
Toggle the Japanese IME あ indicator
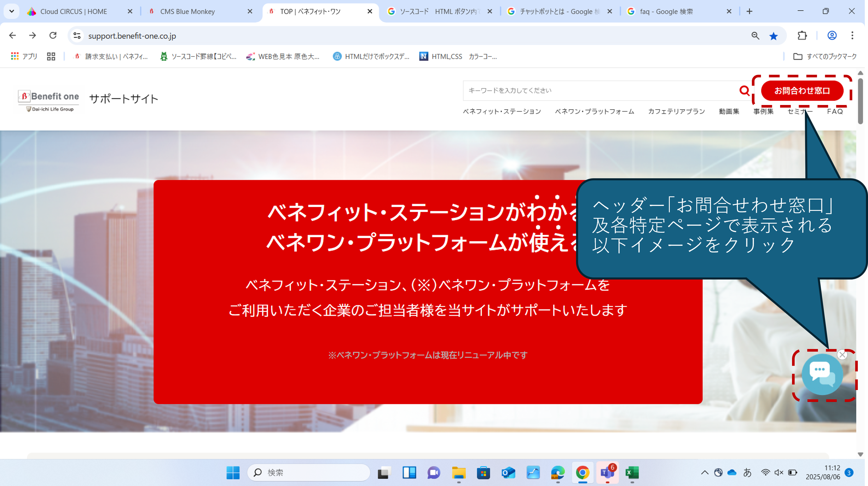pos(747,473)
